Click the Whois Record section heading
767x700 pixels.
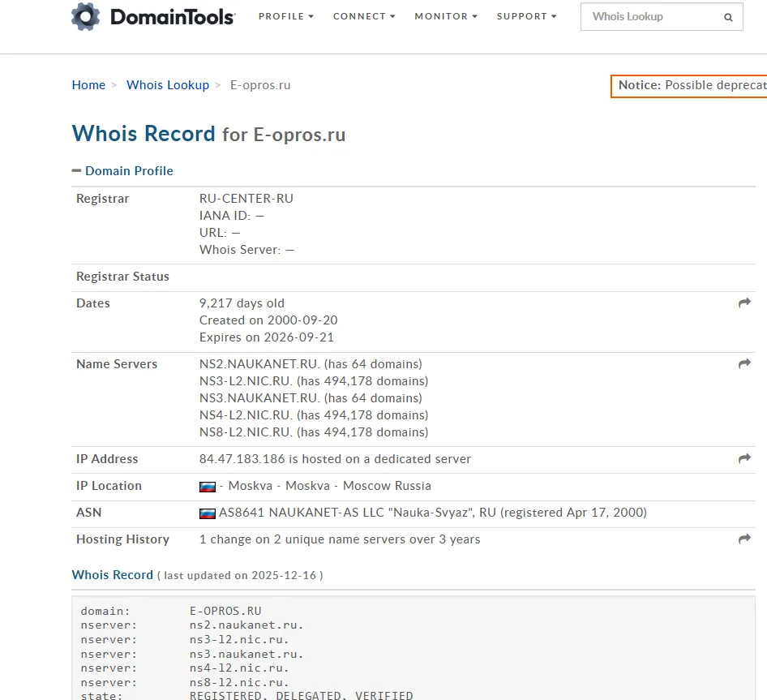[113, 575]
